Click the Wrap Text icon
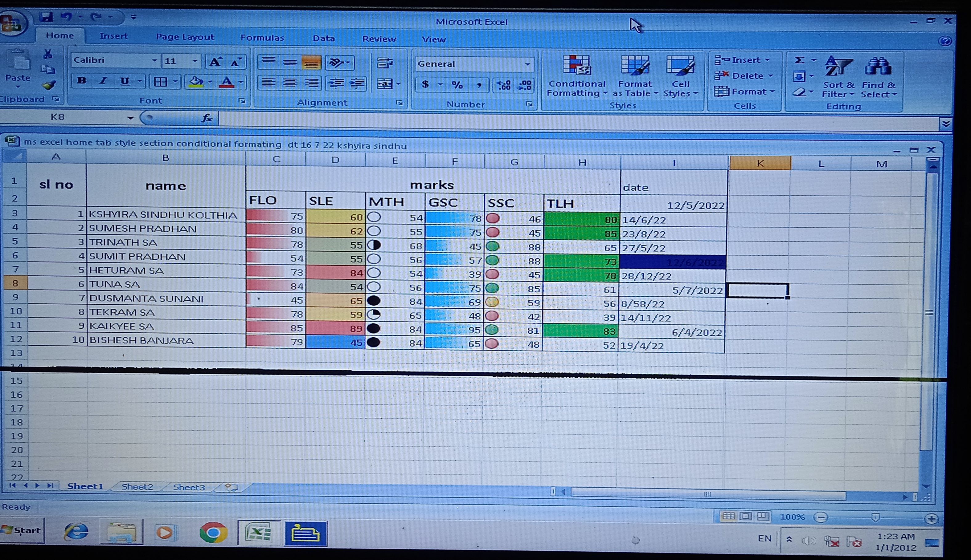971x560 pixels. 384,63
